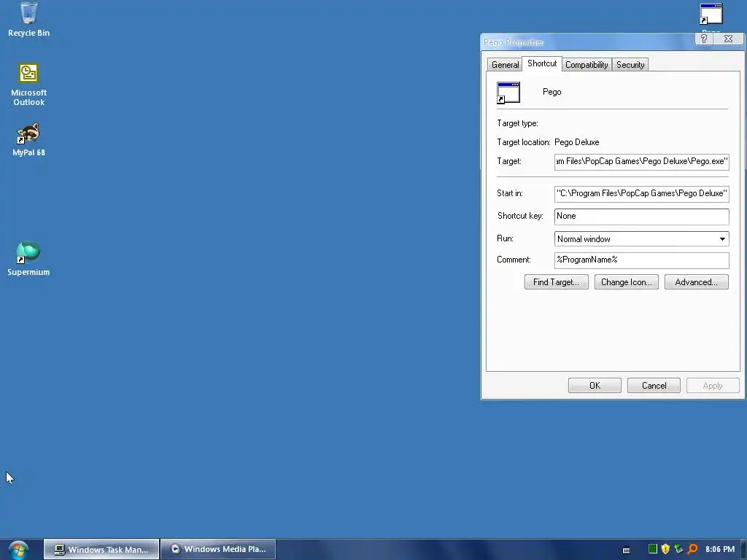Switch to Windows Task Manager taskbar button
Screen dimensions: 747x560
coord(101,550)
